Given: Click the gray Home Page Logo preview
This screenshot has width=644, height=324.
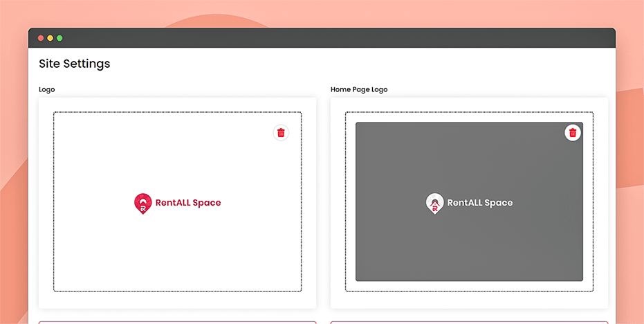Looking at the screenshot, I should tap(469, 201).
